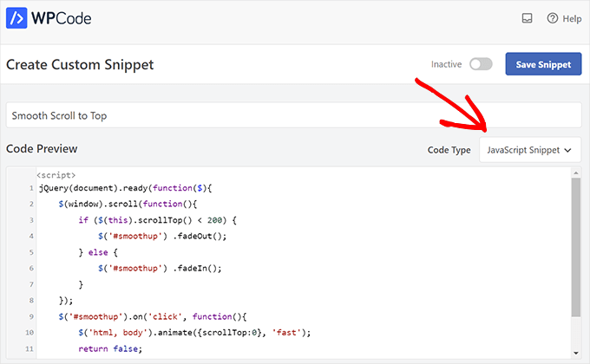
Task: Click the Smooth Scroll to Top title field
Action: pos(293,115)
